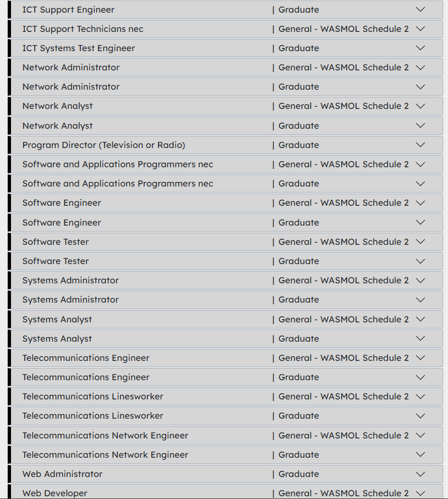Open Telecommunications Network Engineer General WASMOL chevron
The width and height of the screenshot is (448, 499).
pos(420,436)
